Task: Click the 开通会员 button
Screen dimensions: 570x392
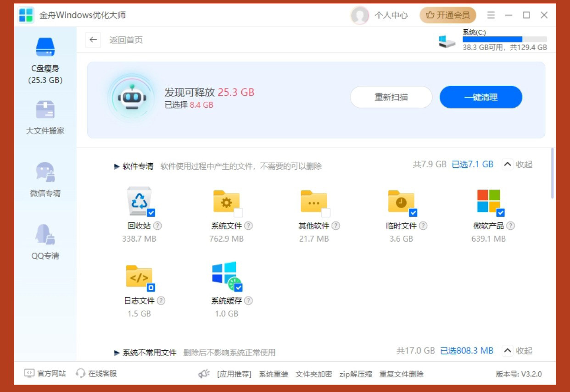Action: tap(447, 15)
